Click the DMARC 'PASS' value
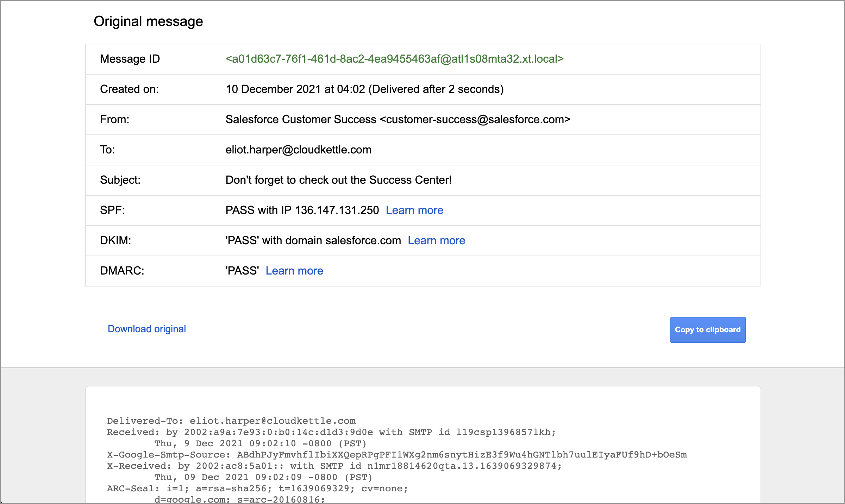The height and width of the screenshot is (504, 845). (242, 271)
